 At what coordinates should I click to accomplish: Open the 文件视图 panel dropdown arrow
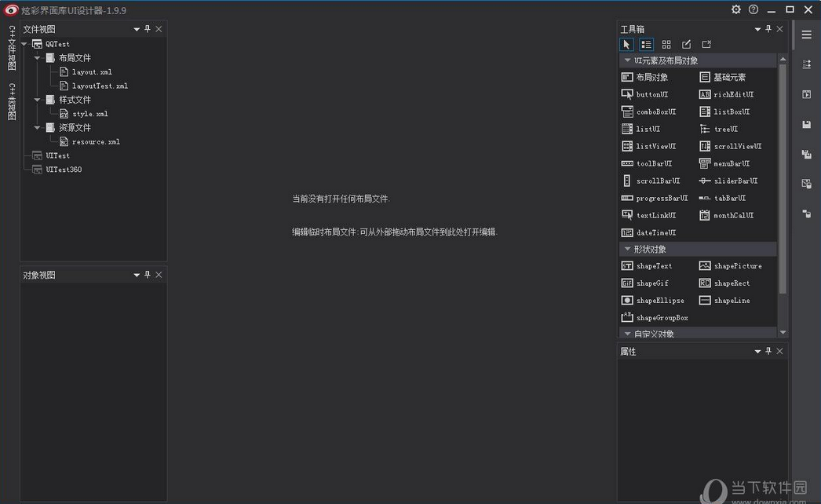pyautogui.click(x=136, y=29)
